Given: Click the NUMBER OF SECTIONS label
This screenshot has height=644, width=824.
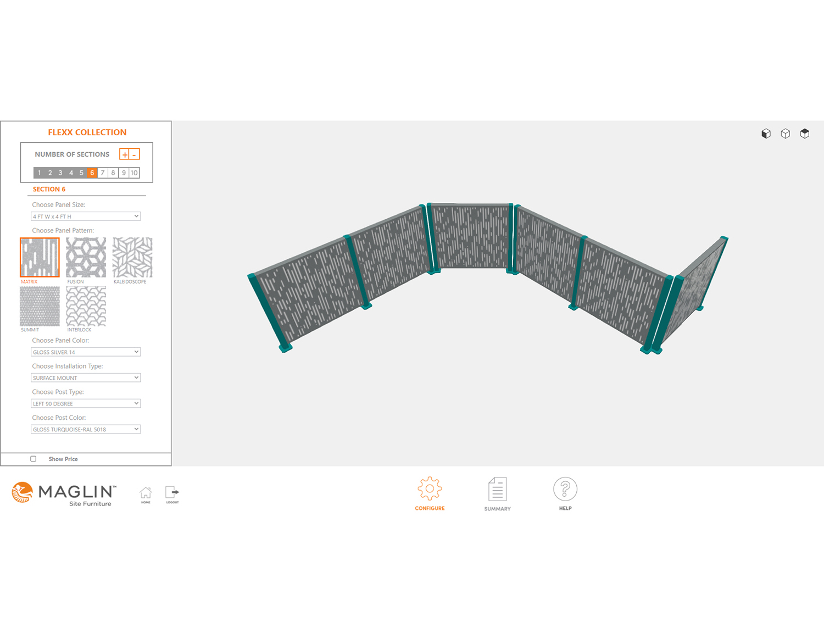Looking at the screenshot, I should coord(72,154).
